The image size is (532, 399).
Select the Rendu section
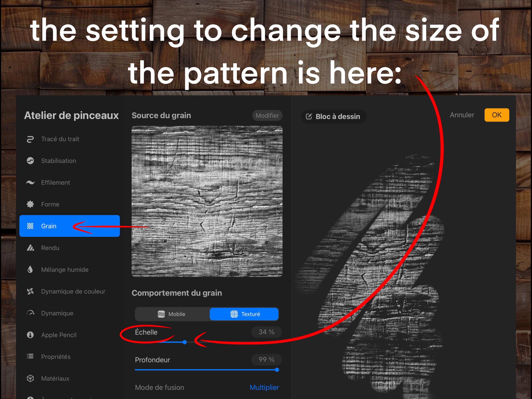[x=70, y=248]
